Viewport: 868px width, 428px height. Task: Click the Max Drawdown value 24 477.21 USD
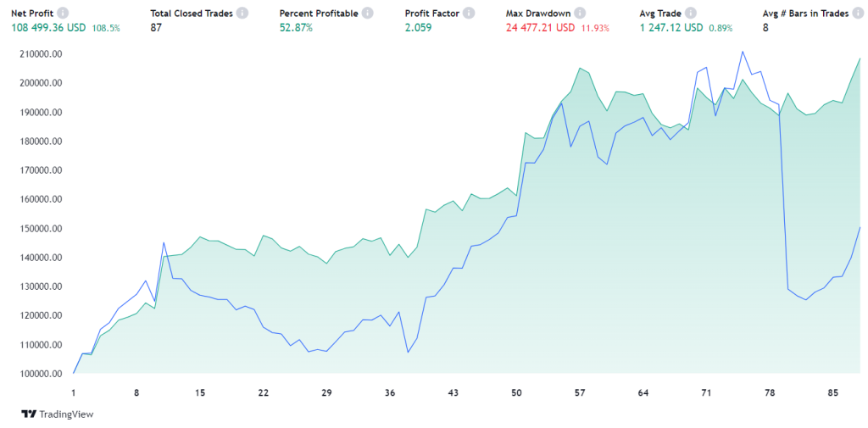pos(540,28)
